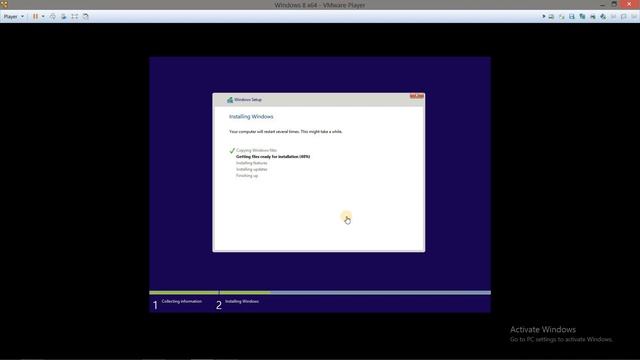Viewport: 640px width, 360px height.
Task: Click the Unity mode toolbar icon
Action: [x=85, y=17]
